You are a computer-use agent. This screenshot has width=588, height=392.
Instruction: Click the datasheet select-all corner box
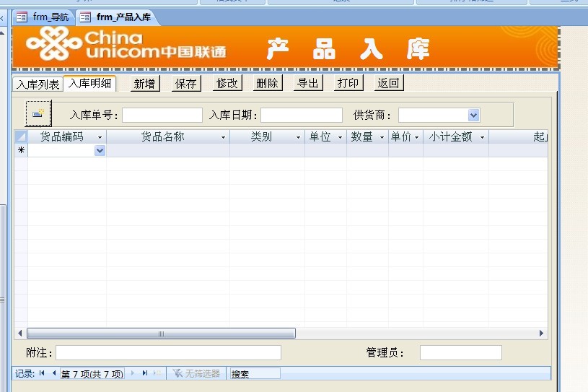tap(21, 136)
